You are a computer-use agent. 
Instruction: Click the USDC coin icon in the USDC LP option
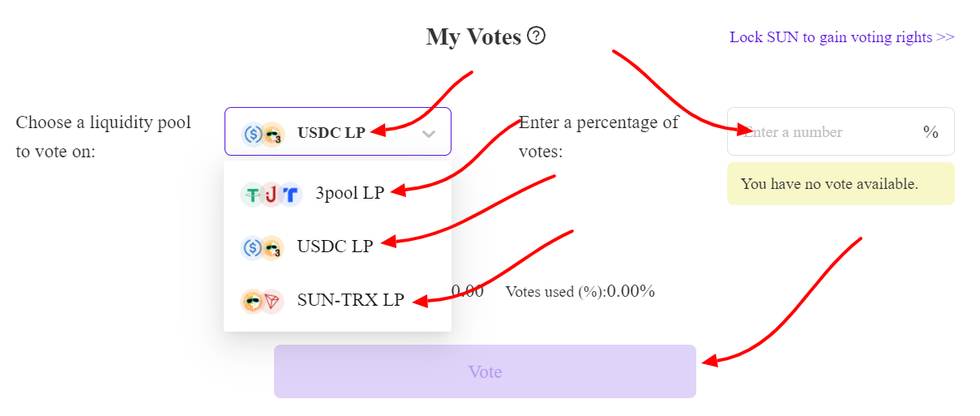point(253,247)
